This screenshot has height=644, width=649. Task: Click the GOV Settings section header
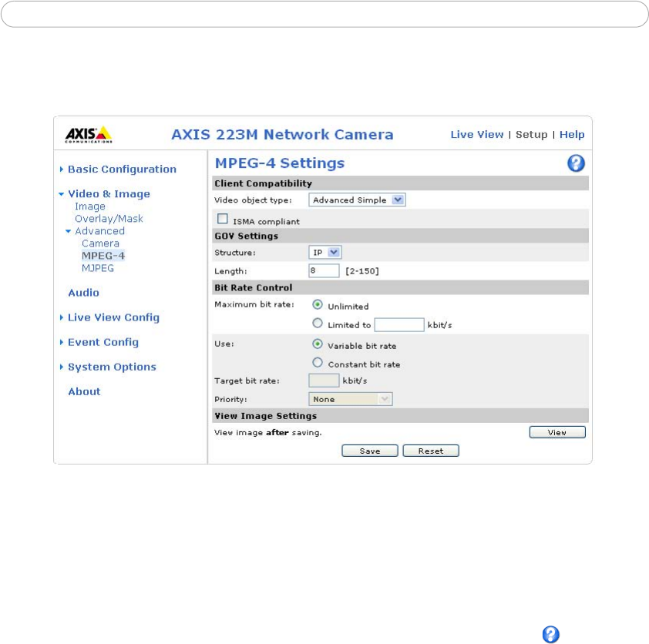tap(400, 236)
